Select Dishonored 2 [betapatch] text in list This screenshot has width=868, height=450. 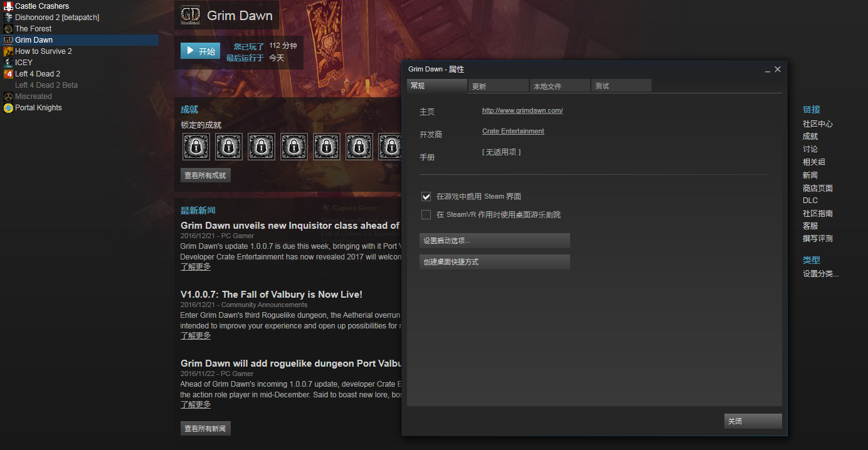[57, 18]
